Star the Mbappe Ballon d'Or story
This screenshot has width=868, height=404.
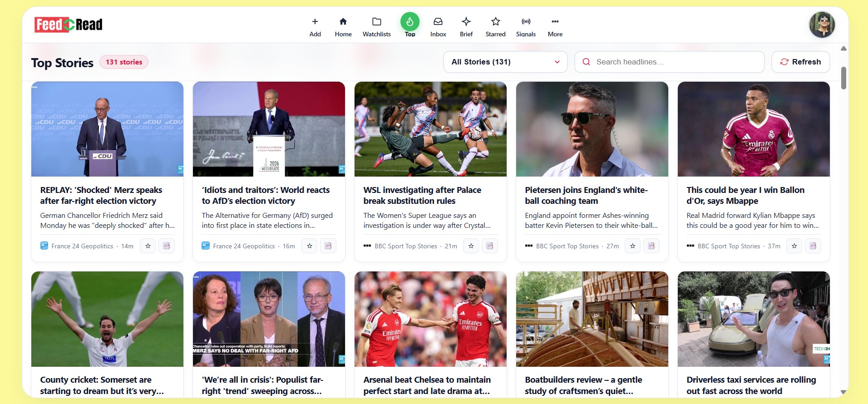coord(794,246)
